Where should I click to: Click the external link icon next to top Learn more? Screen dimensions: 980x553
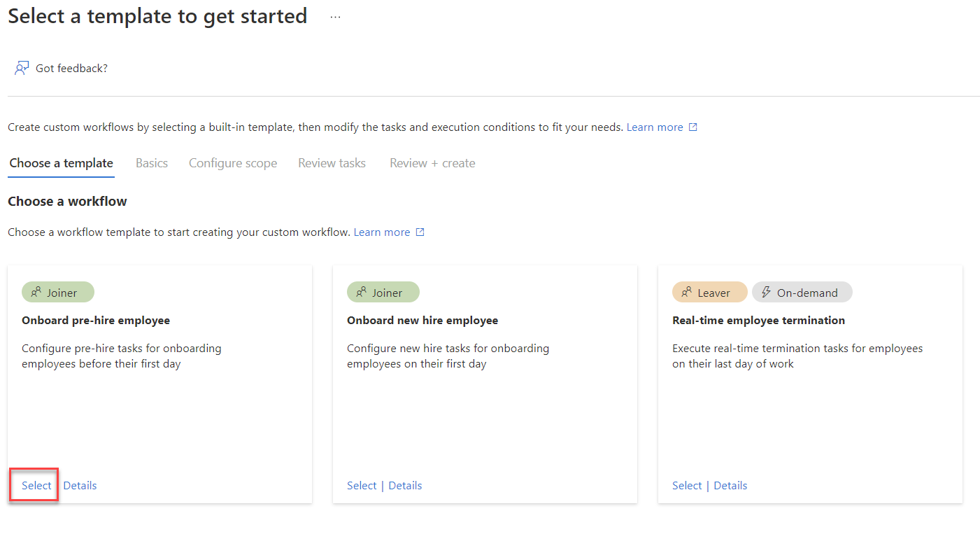pyautogui.click(x=693, y=127)
